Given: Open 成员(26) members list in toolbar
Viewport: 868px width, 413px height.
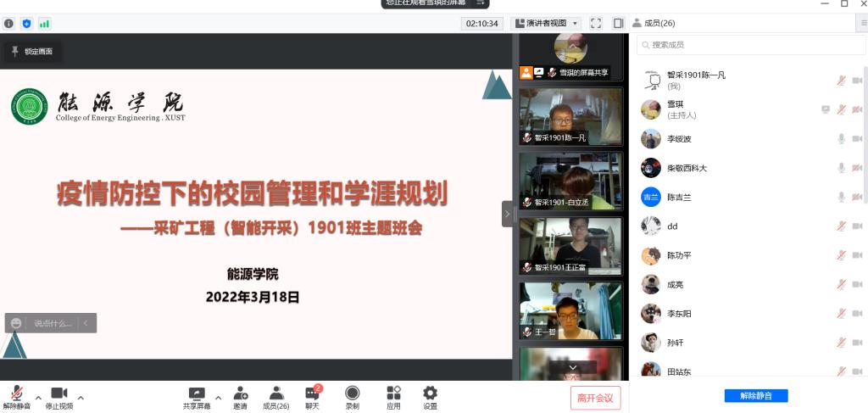Looking at the screenshot, I should pos(276,393).
